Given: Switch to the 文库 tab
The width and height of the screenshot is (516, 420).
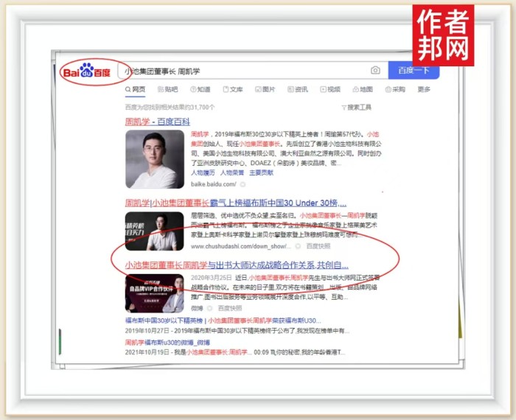Looking at the screenshot, I should pos(232,90).
